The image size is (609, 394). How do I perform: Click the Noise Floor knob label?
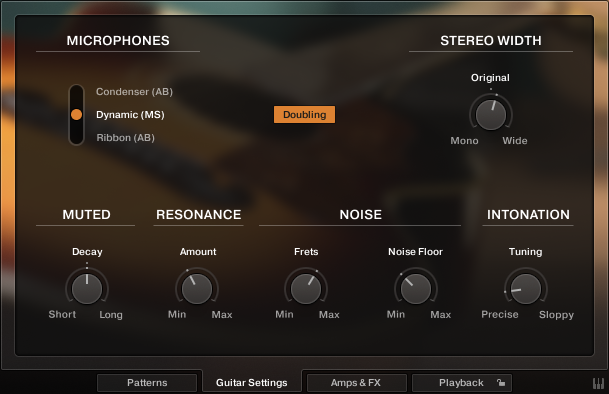click(415, 252)
